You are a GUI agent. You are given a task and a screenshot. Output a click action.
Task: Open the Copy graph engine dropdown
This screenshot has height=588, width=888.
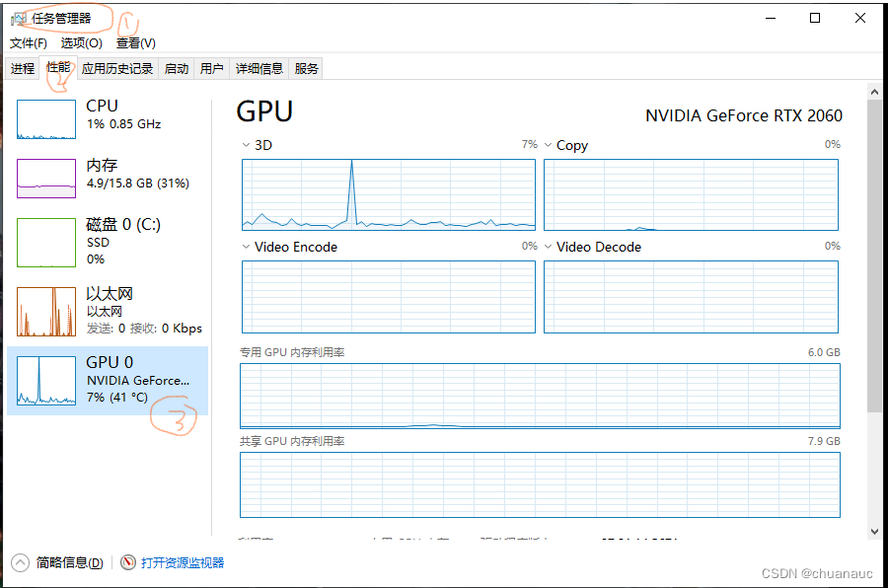coord(549,145)
